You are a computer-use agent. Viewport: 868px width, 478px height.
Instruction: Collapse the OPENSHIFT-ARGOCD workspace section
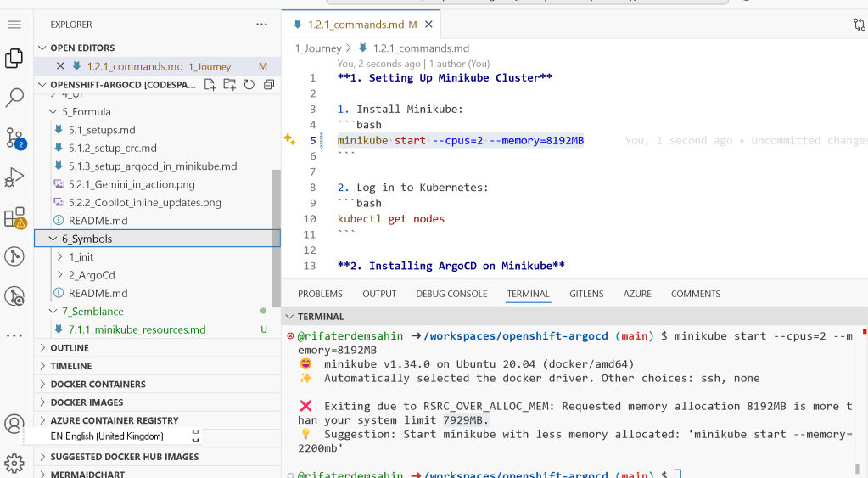coord(42,85)
